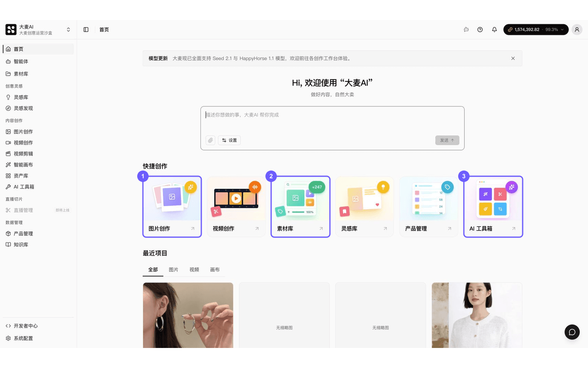Click into the prompt description text box
The image size is (588, 368).
coord(332,121)
